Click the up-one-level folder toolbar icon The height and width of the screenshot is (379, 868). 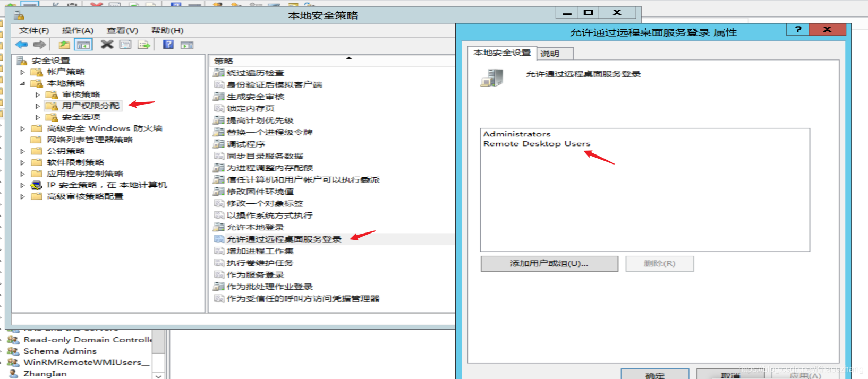64,45
